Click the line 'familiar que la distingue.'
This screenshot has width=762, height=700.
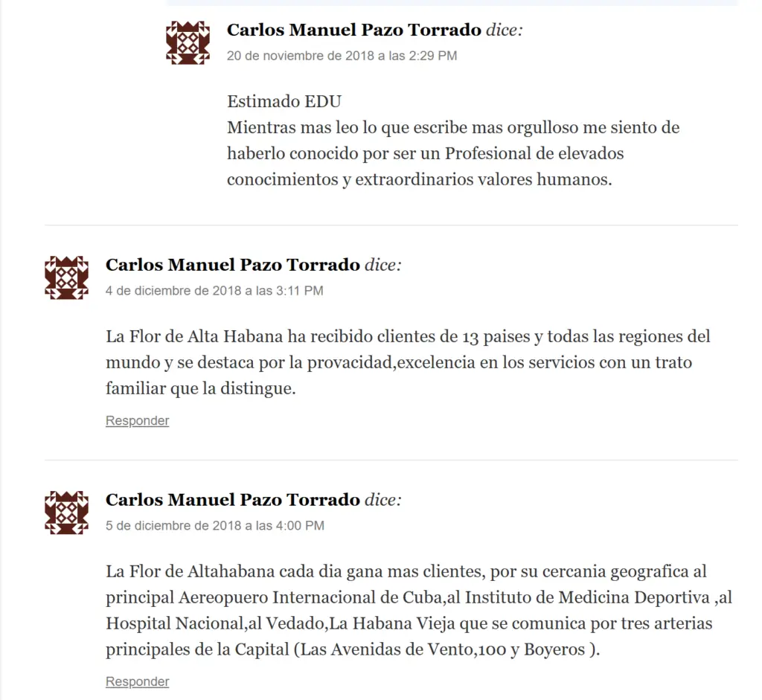click(201, 388)
